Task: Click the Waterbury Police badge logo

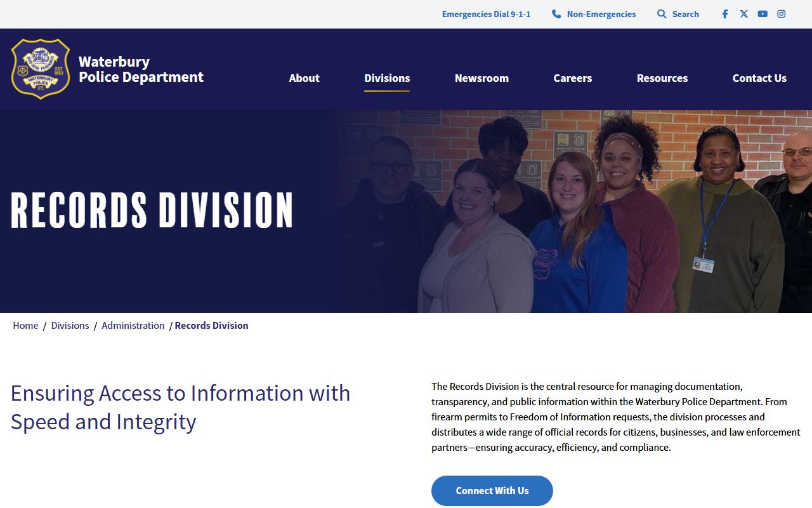Action: 41,69
